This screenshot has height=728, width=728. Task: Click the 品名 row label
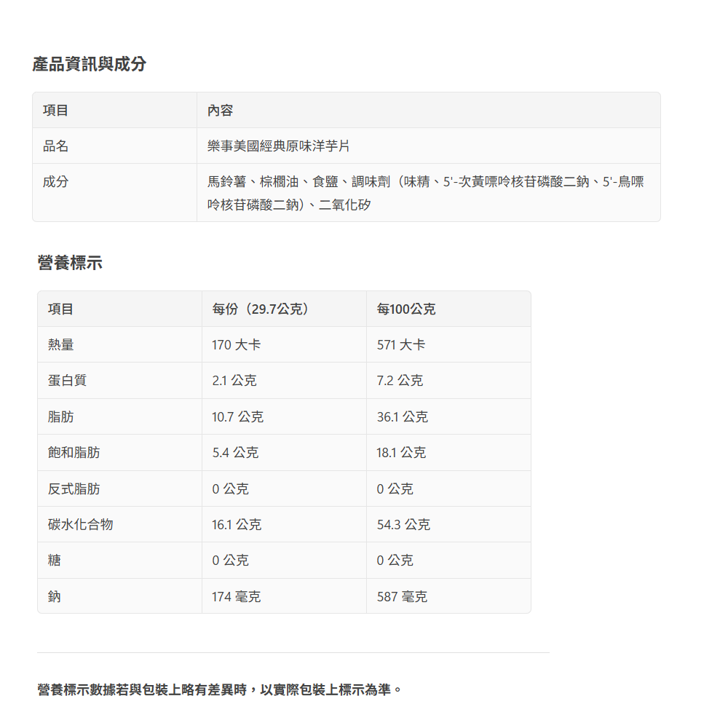pos(56,146)
